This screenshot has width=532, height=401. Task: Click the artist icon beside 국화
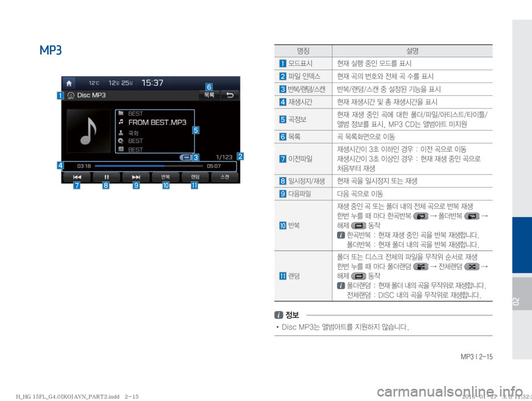(x=121, y=133)
